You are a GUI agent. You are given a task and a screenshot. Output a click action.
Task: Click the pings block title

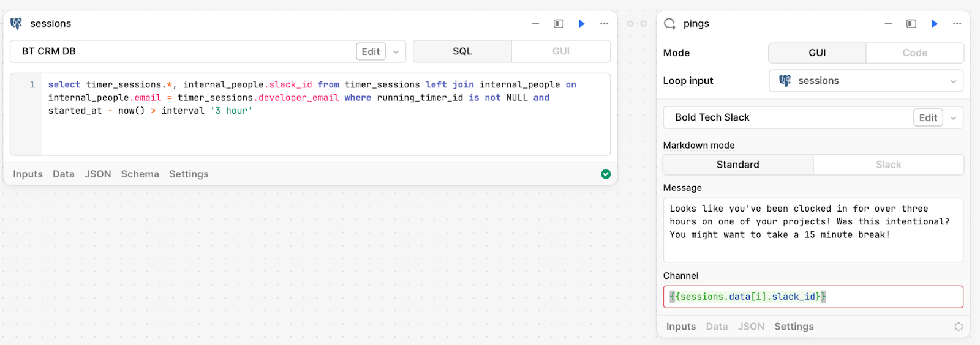(696, 24)
